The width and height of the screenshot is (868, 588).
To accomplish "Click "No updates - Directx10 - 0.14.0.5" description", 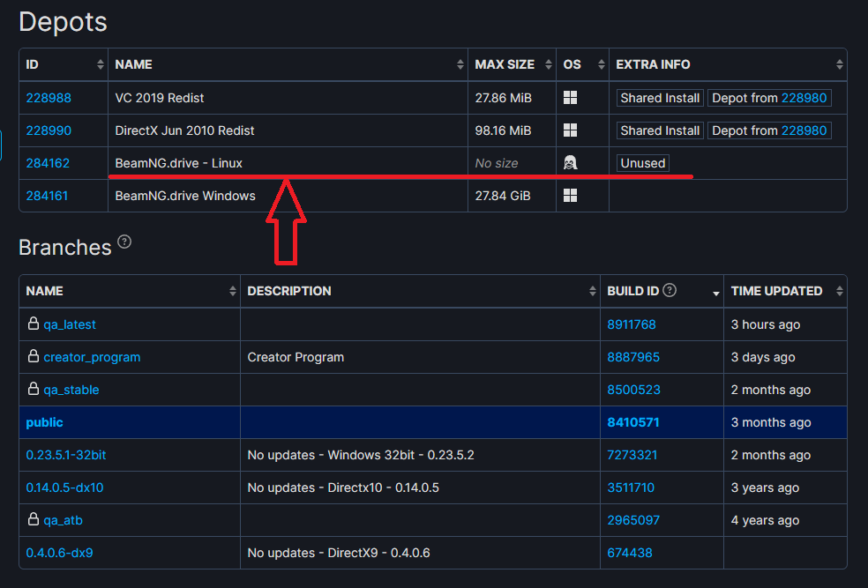I will click(x=343, y=488).
